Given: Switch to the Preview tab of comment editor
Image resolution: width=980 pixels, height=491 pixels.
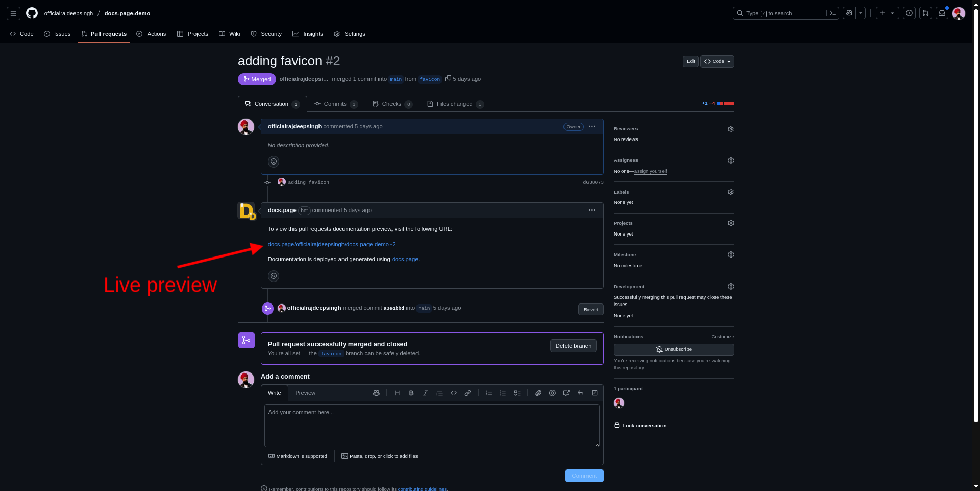Looking at the screenshot, I should pyautogui.click(x=305, y=393).
